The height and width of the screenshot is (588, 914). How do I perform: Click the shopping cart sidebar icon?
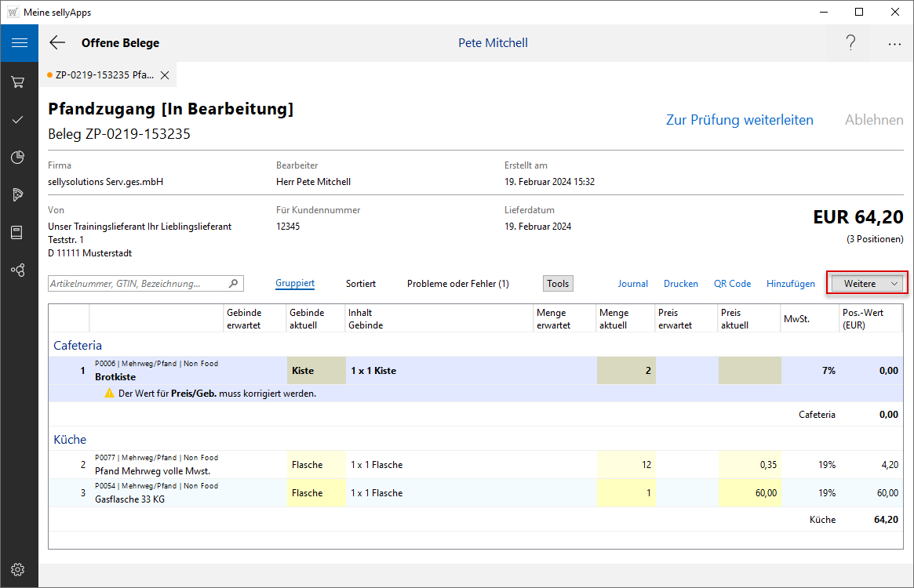tap(19, 82)
